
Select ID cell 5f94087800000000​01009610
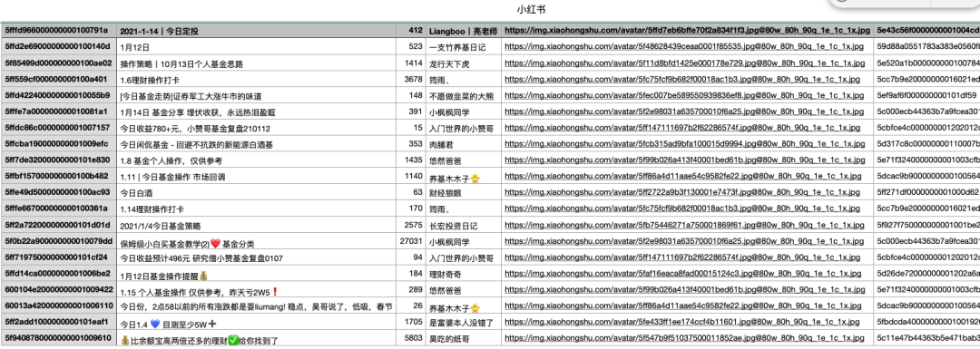tap(58, 339)
